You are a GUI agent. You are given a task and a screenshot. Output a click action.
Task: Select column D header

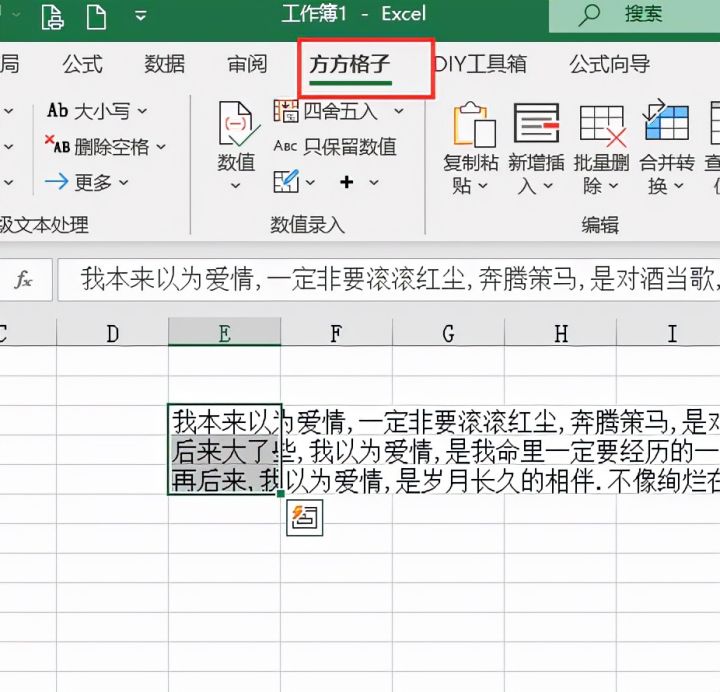tap(112, 332)
